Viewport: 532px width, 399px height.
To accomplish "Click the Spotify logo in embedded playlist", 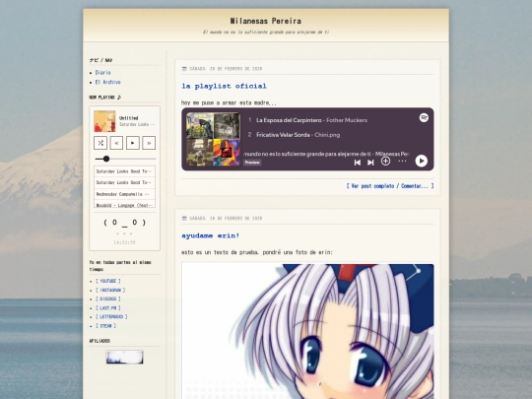I will click(x=424, y=118).
